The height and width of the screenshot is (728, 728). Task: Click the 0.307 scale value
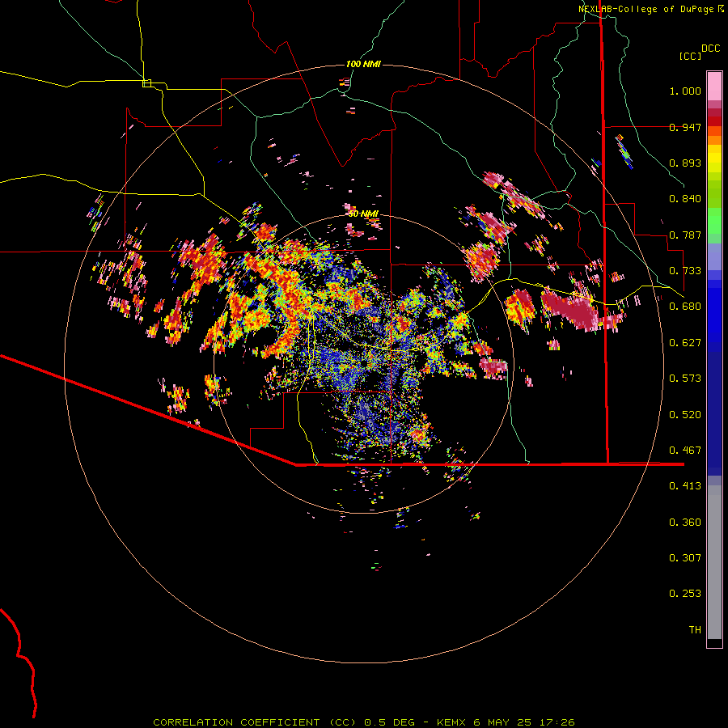(x=685, y=558)
